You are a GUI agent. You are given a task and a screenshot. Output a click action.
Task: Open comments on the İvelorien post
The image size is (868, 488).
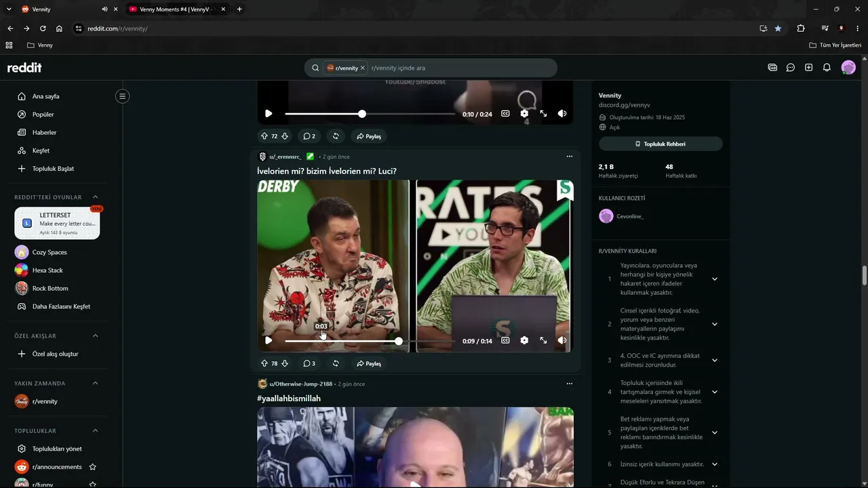pos(309,363)
